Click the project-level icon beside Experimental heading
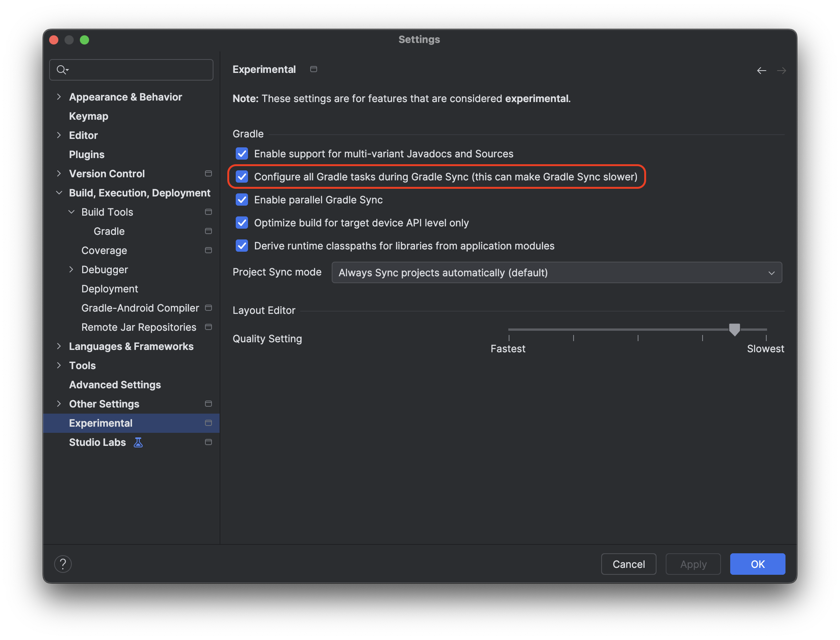840x640 pixels. coord(314,69)
